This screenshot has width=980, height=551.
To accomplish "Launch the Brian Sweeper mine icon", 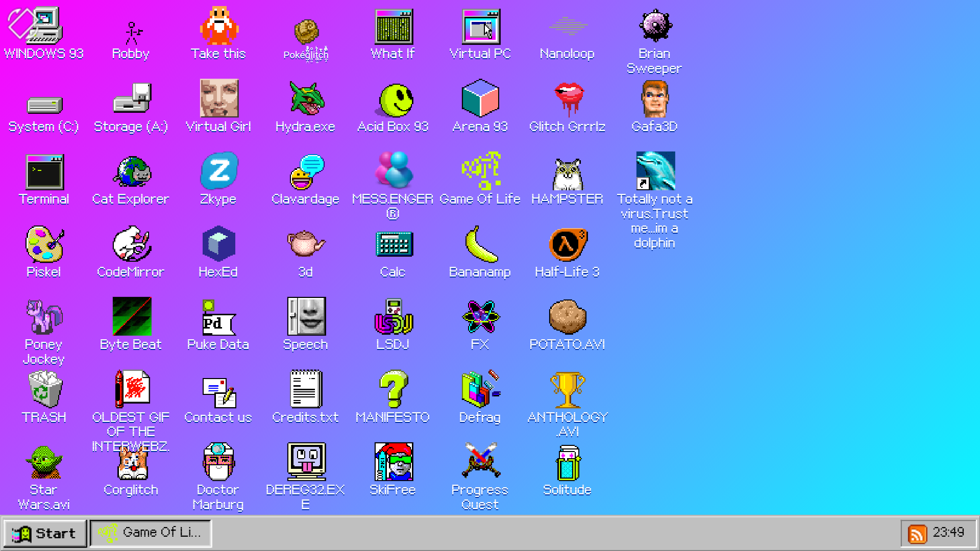I will tap(655, 27).
